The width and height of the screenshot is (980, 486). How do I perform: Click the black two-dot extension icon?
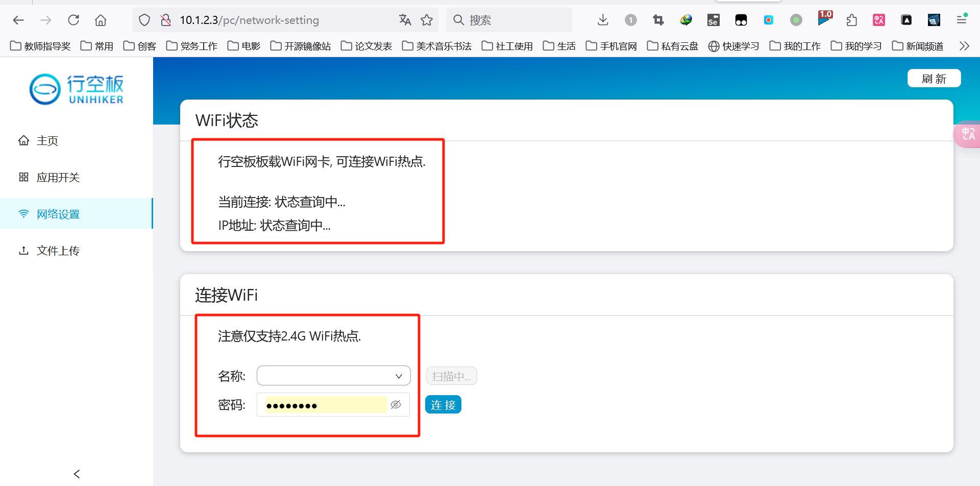click(741, 20)
